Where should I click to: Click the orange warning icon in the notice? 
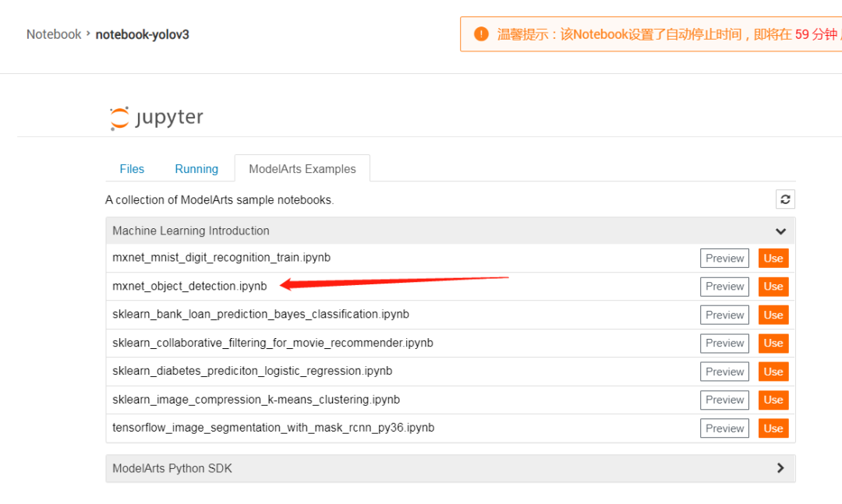click(481, 34)
